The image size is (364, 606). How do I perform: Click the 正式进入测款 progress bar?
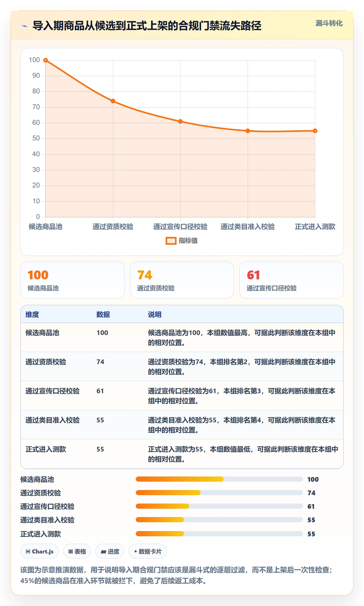click(x=219, y=534)
